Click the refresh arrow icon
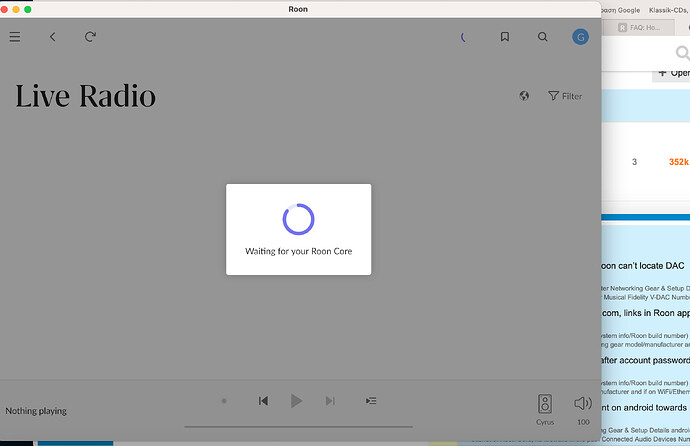690x446 pixels. click(90, 37)
